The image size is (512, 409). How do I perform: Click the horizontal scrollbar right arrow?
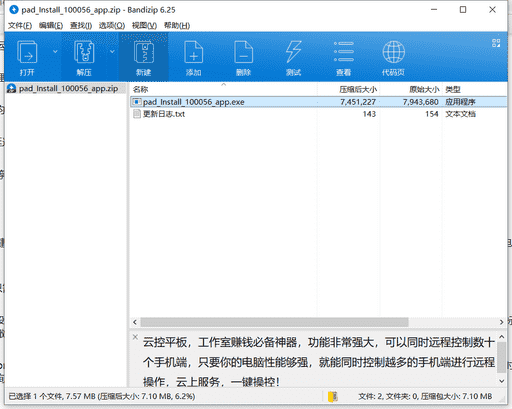point(501,322)
